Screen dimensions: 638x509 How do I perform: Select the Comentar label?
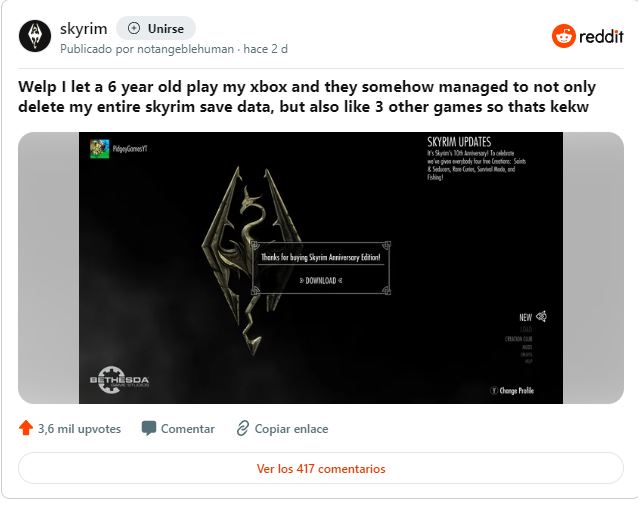pyautogui.click(x=188, y=429)
